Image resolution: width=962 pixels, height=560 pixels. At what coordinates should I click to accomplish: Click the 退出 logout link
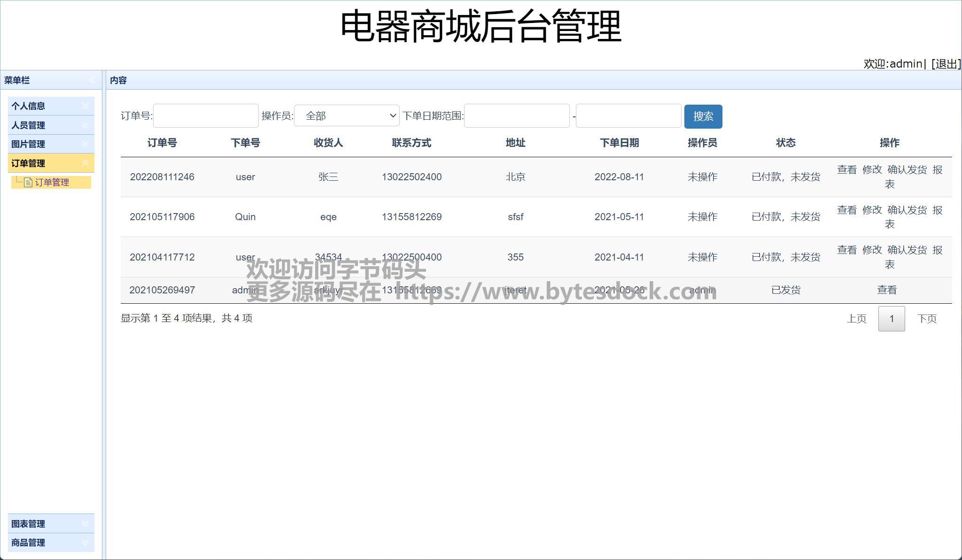pos(946,64)
